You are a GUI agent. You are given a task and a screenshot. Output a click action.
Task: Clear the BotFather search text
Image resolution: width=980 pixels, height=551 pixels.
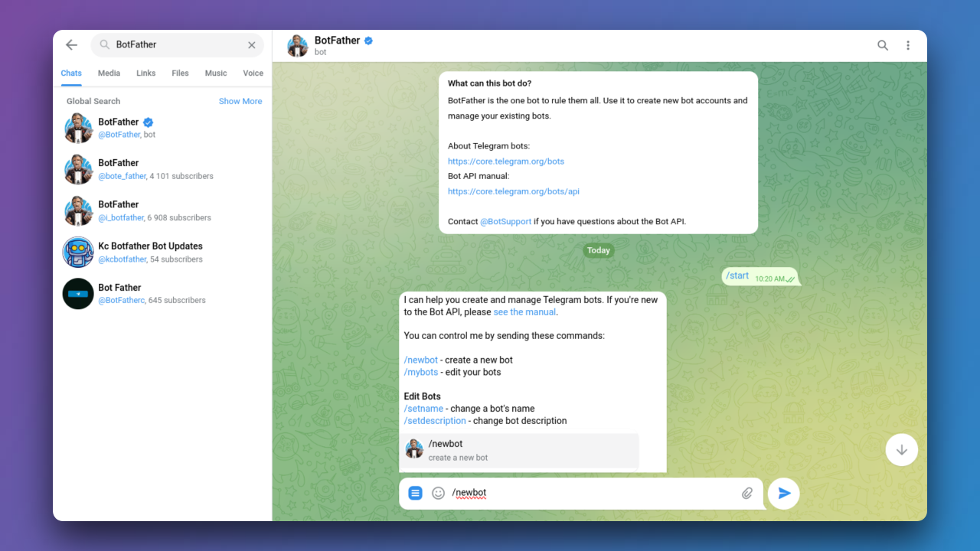[x=251, y=45]
